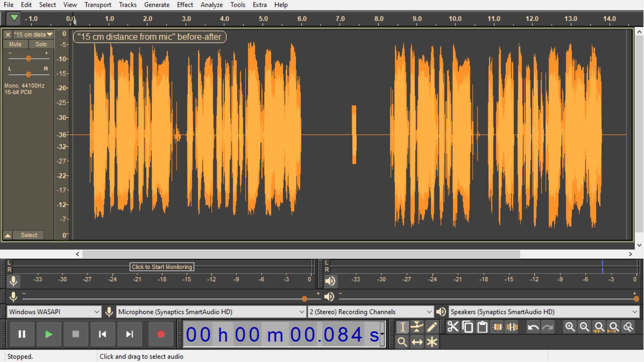Skip to end of project
The width and height of the screenshot is (644, 362).
(129, 334)
